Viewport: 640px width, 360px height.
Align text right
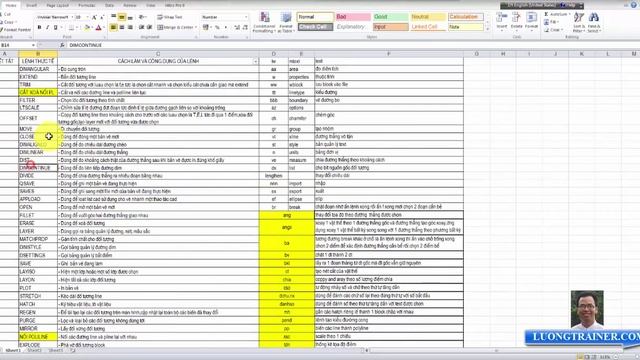[x=130, y=27]
